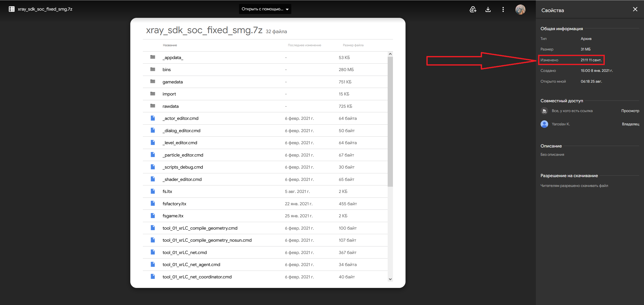
Task: Select the fs.ltx file name
Action: click(167, 191)
